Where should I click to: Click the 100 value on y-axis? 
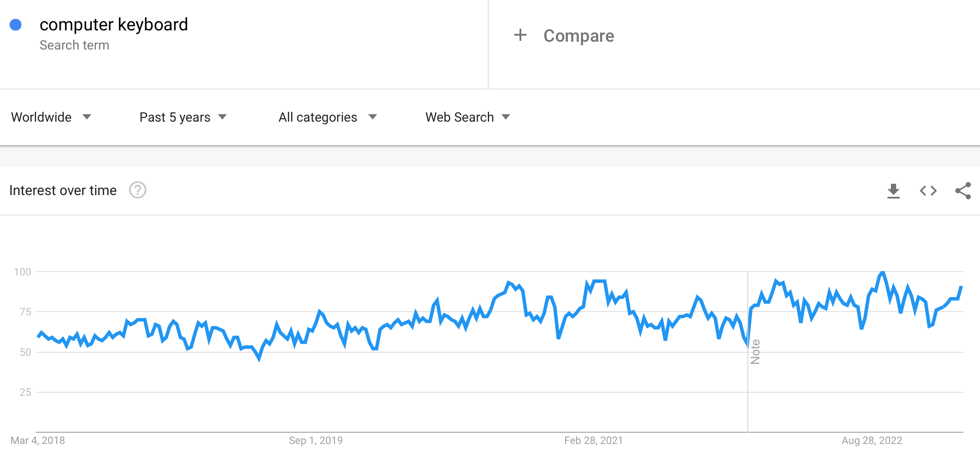[x=23, y=272]
